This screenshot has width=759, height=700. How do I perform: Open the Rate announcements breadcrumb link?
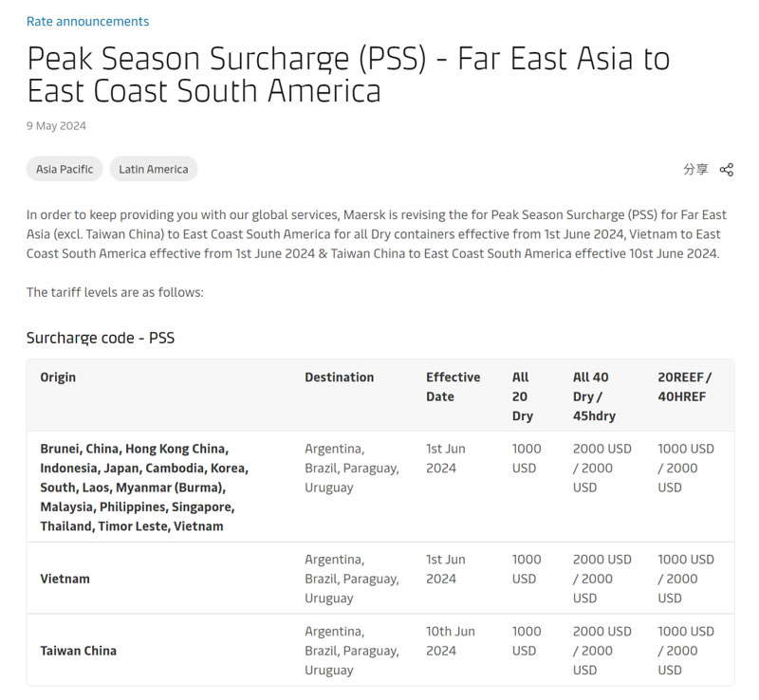tap(87, 21)
